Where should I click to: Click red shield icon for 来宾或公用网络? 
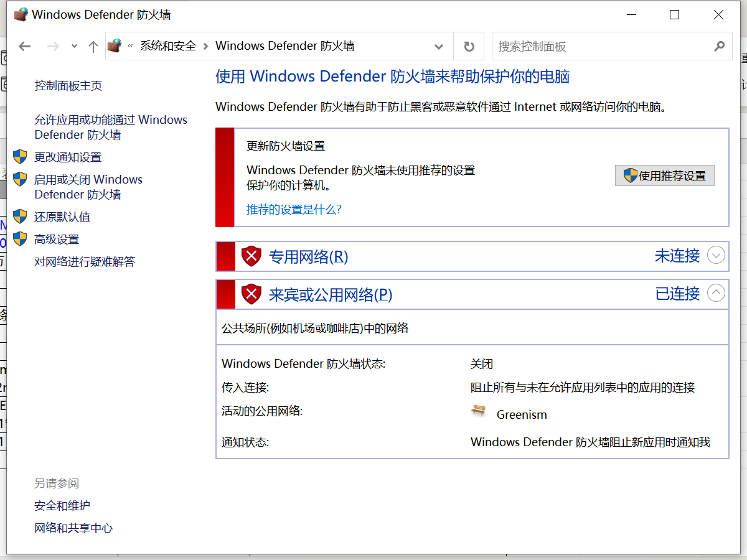coord(251,294)
